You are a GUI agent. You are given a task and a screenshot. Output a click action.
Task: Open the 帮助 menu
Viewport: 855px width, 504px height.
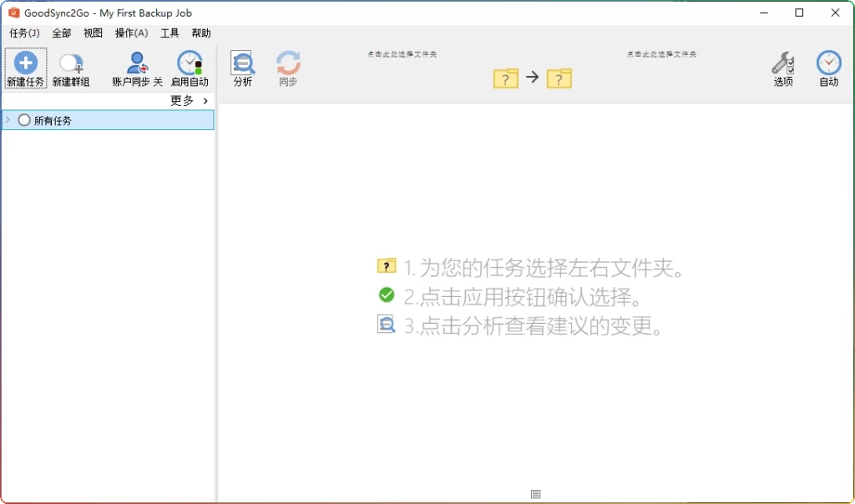pos(201,33)
